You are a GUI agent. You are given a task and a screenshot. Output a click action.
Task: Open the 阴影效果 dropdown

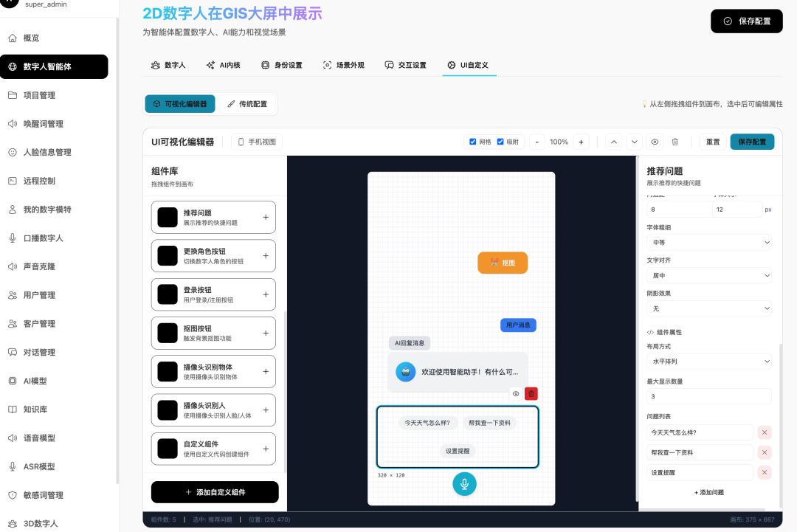[x=709, y=308]
